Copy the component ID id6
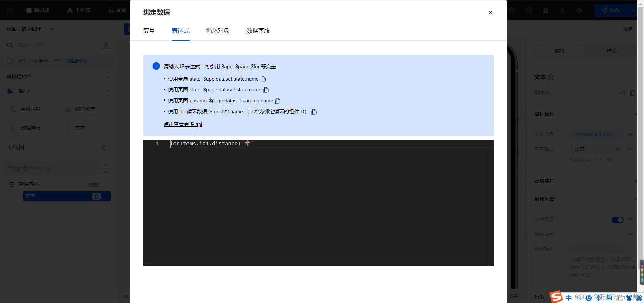This screenshot has height=303, width=644. (x=632, y=93)
